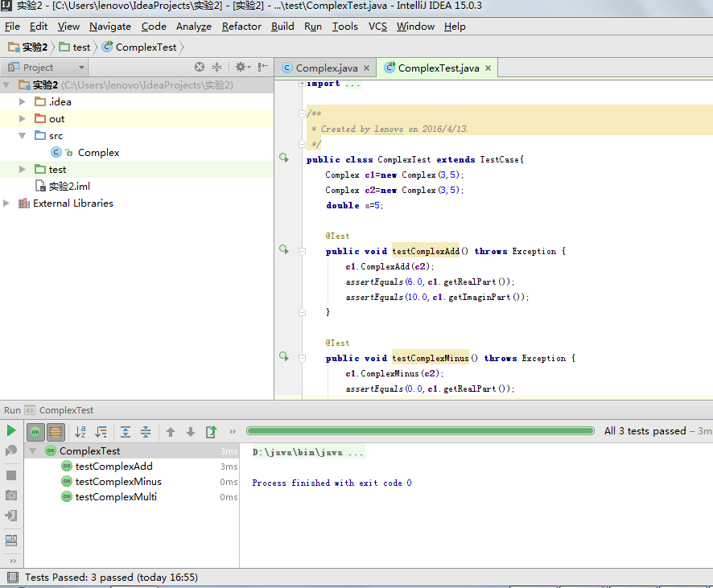Image resolution: width=713 pixels, height=588 pixels.
Task: Sort tests alphabetically
Action: [x=80, y=432]
